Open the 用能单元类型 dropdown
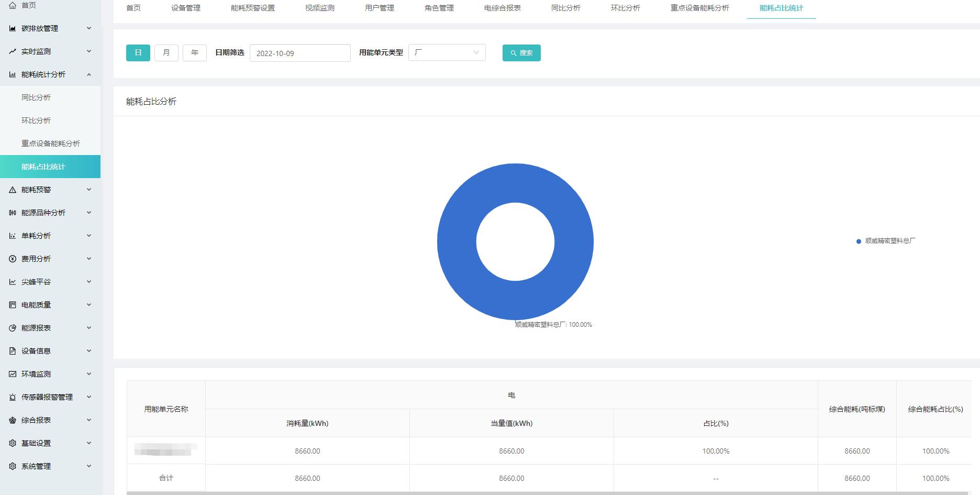980x495 pixels. [x=447, y=52]
